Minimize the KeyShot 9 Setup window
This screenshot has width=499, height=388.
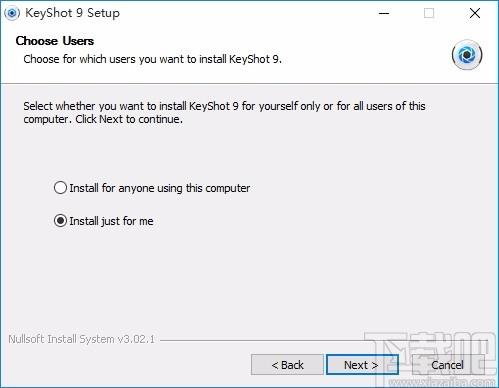384,13
